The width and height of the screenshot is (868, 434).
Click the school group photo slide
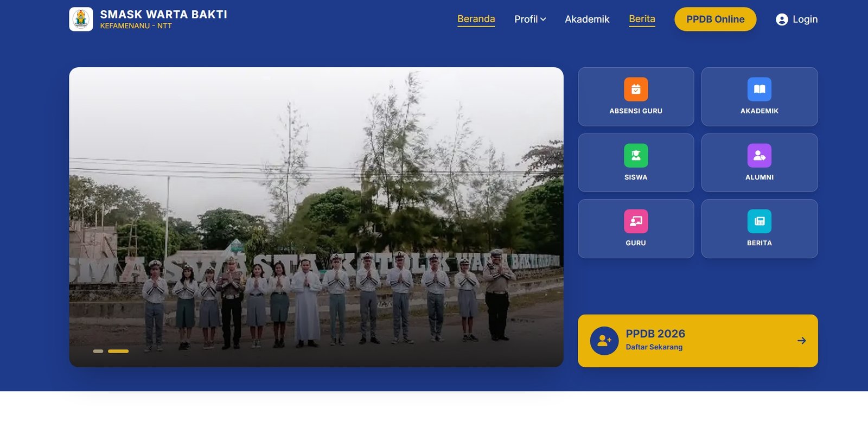[316, 217]
